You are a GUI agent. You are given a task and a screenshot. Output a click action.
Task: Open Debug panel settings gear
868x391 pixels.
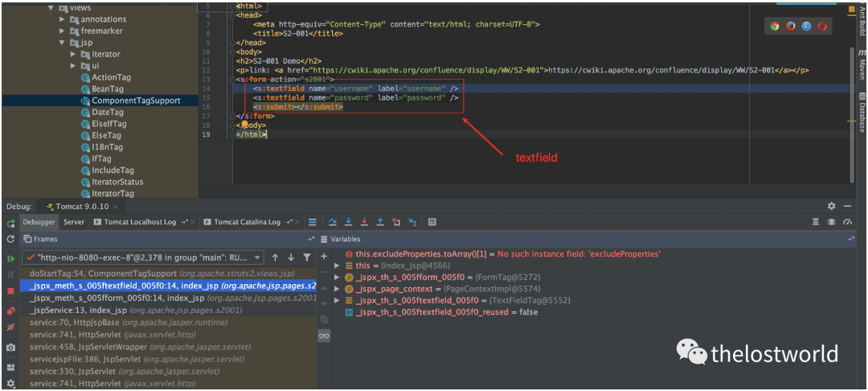(832, 206)
